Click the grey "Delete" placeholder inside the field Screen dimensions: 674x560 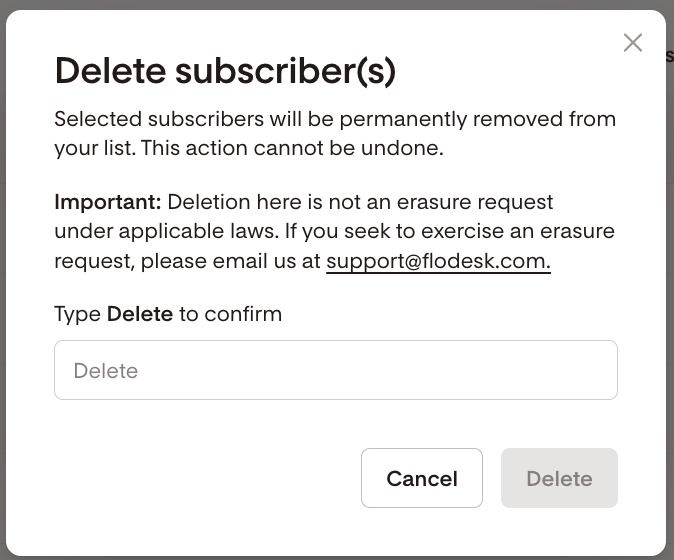pos(106,371)
